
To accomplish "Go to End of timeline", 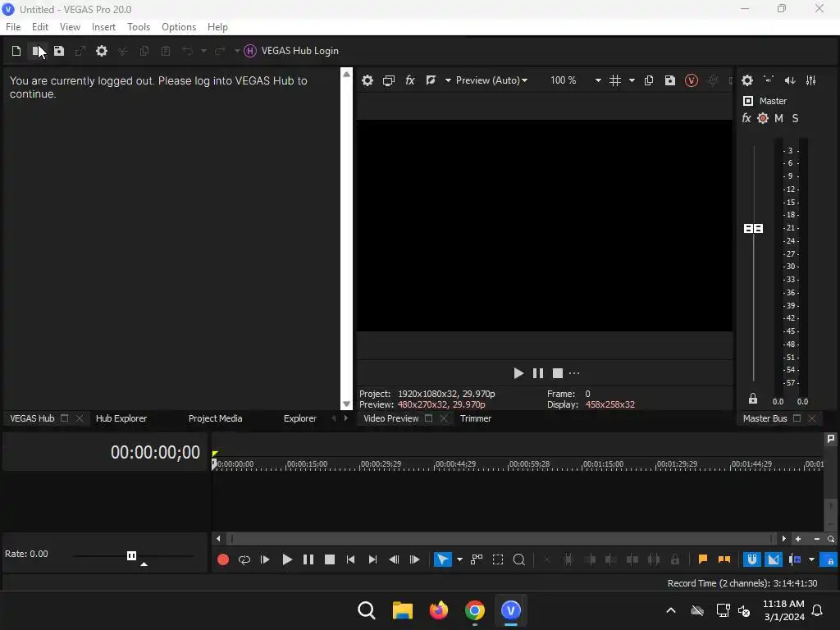I will point(372,559).
